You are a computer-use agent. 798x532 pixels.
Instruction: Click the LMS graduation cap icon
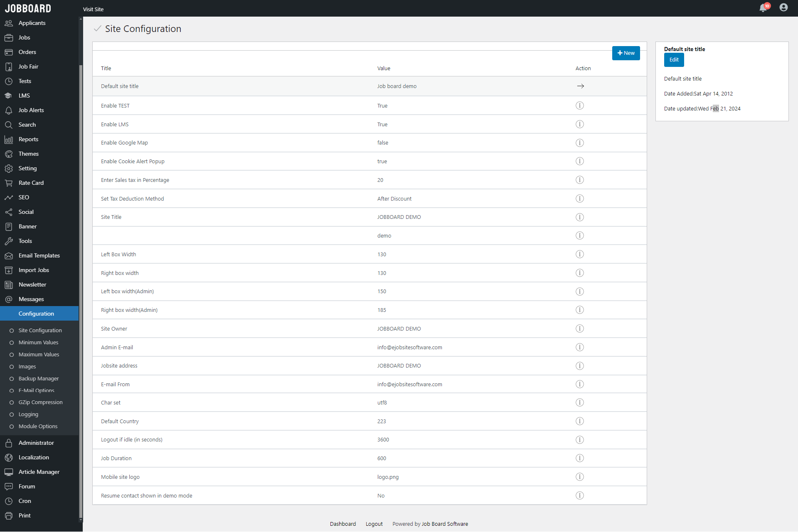pos(9,96)
